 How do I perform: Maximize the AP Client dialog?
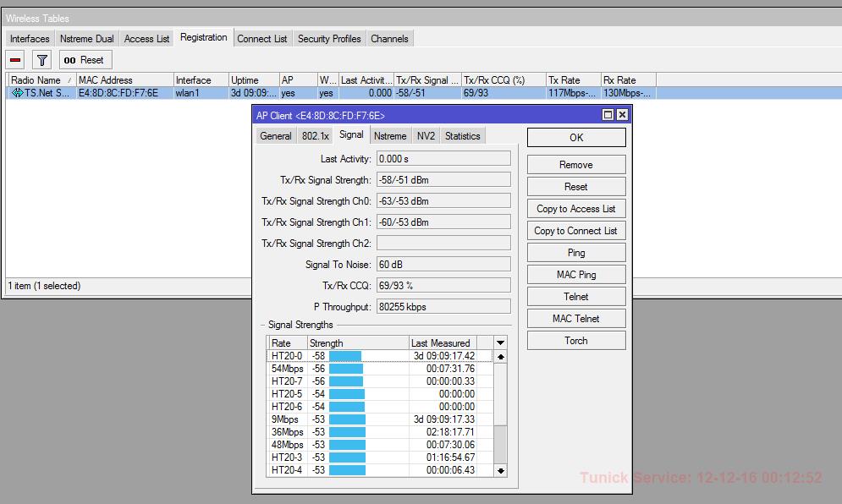608,114
